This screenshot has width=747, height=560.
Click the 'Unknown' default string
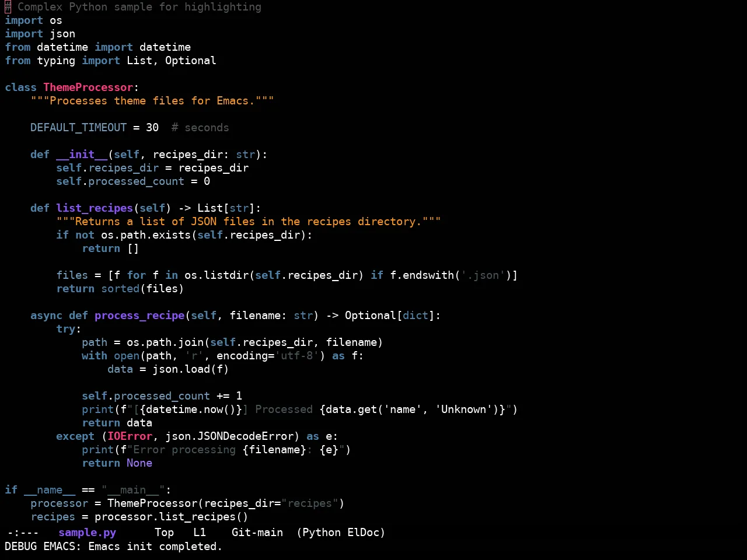464,409
